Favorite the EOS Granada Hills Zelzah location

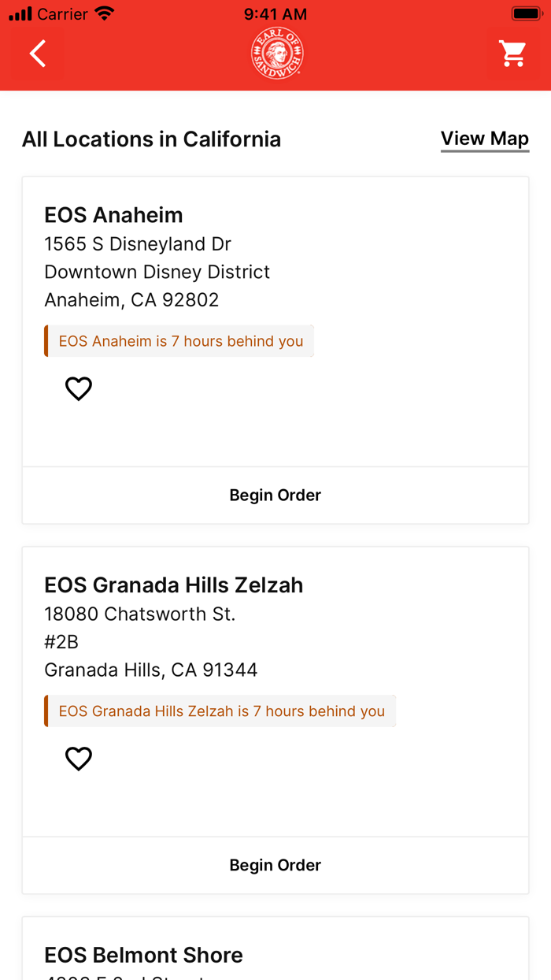pyautogui.click(x=78, y=758)
